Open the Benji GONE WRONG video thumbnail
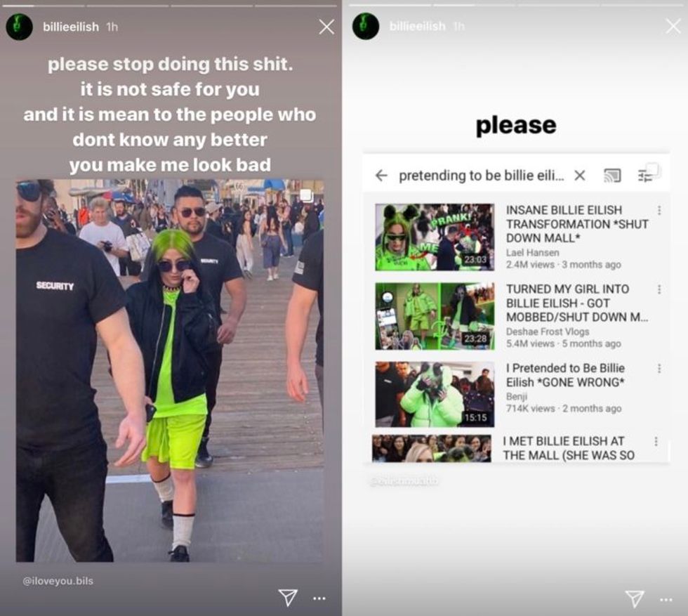 point(435,394)
